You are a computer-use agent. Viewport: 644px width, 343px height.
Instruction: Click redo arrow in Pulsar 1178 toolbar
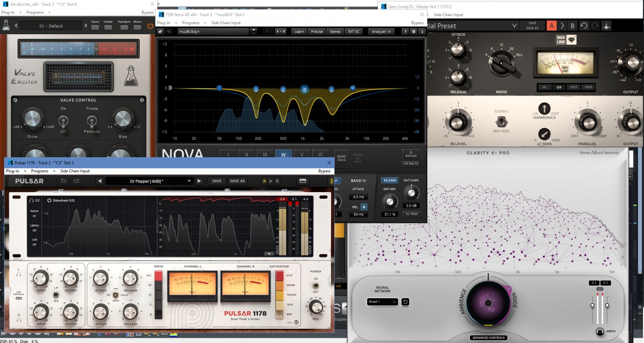pyautogui.click(x=76, y=181)
